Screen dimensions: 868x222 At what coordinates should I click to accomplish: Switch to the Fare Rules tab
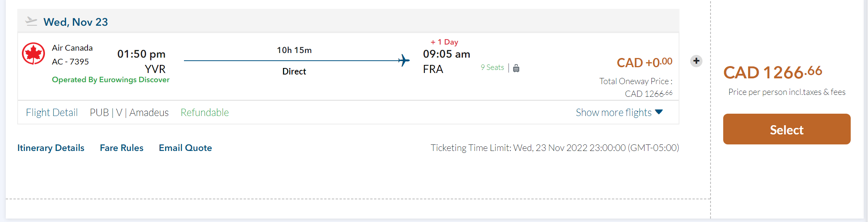[x=121, y=148]
